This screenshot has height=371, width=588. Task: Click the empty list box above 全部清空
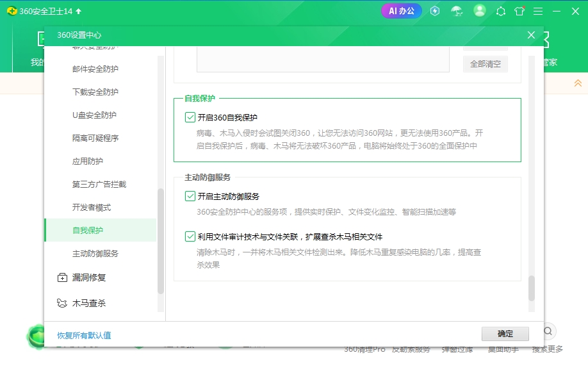pyautogui.click(x=323, y=59)
